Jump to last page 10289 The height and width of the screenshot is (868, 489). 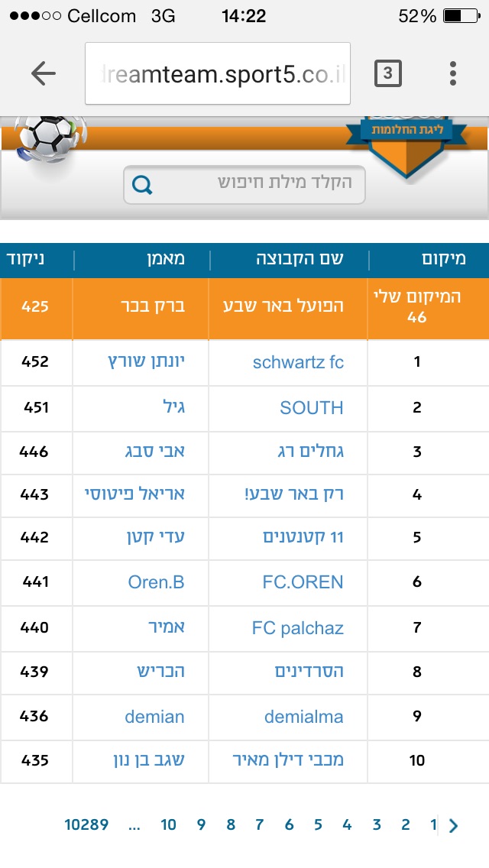(x=86, y=824)
